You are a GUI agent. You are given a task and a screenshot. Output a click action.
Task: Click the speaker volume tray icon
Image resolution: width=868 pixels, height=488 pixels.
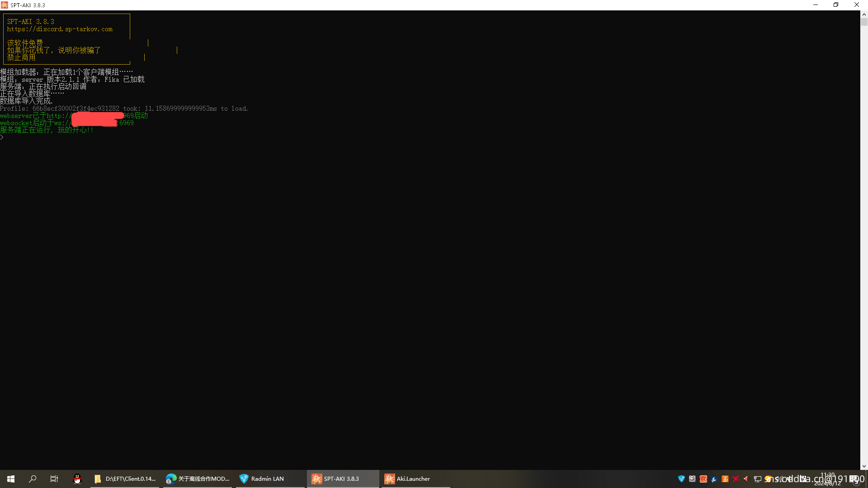[x=746, y=479]
